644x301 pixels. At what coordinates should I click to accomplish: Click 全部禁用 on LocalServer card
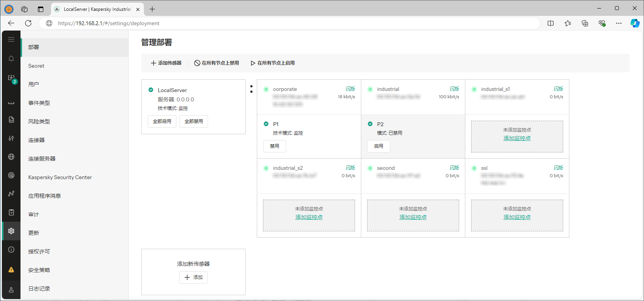coord(194,121)
